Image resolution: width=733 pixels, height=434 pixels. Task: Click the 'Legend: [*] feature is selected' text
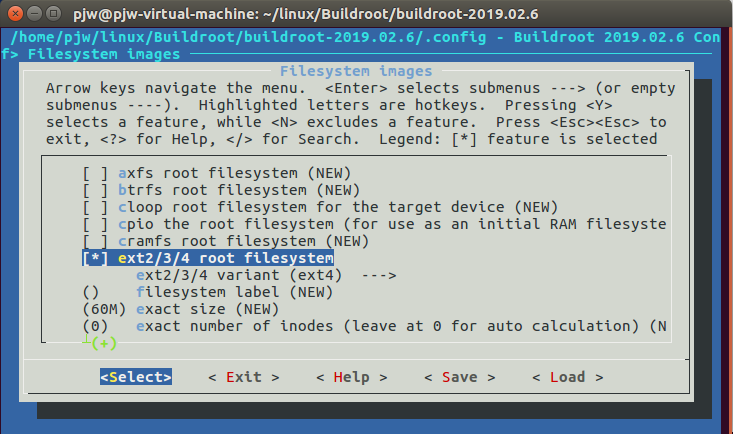518,139
